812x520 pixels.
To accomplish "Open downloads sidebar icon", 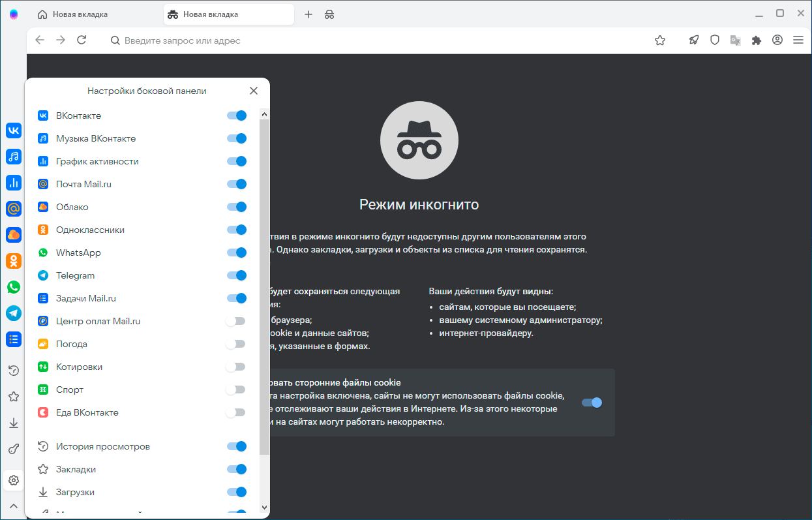I will pyautogui.click(x=14, y=423).
